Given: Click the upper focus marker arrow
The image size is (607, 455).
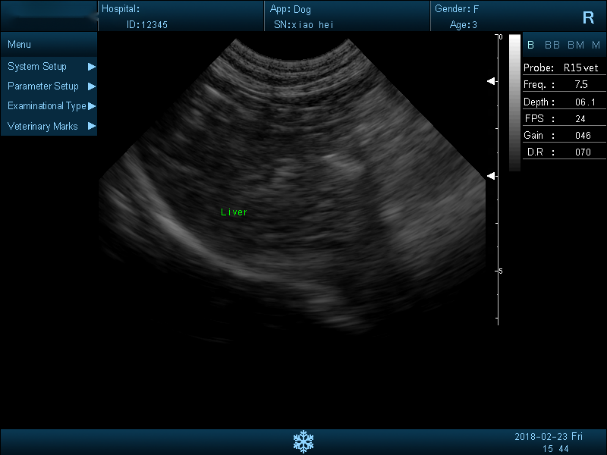Looking at the screenshot, I should coord(491,82).
